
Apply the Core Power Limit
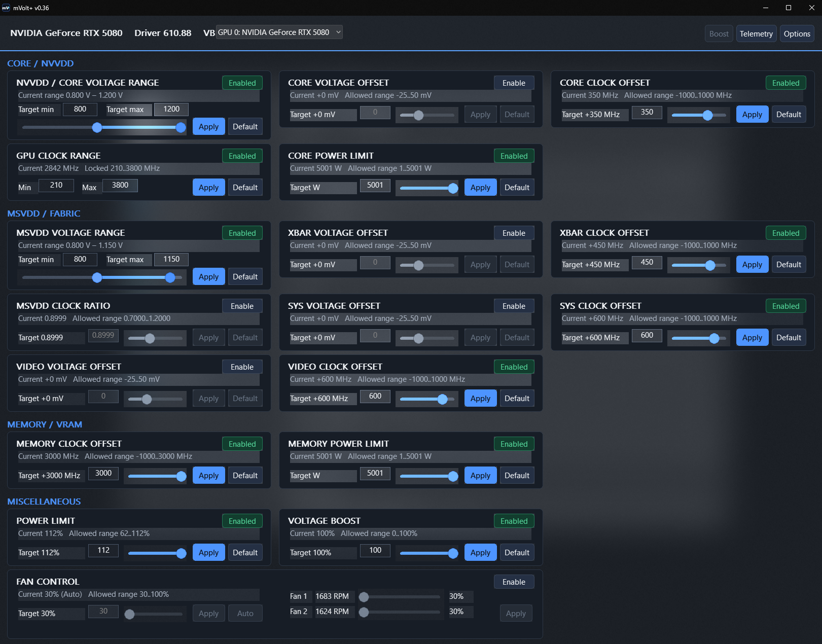click(x=480, y=188)
